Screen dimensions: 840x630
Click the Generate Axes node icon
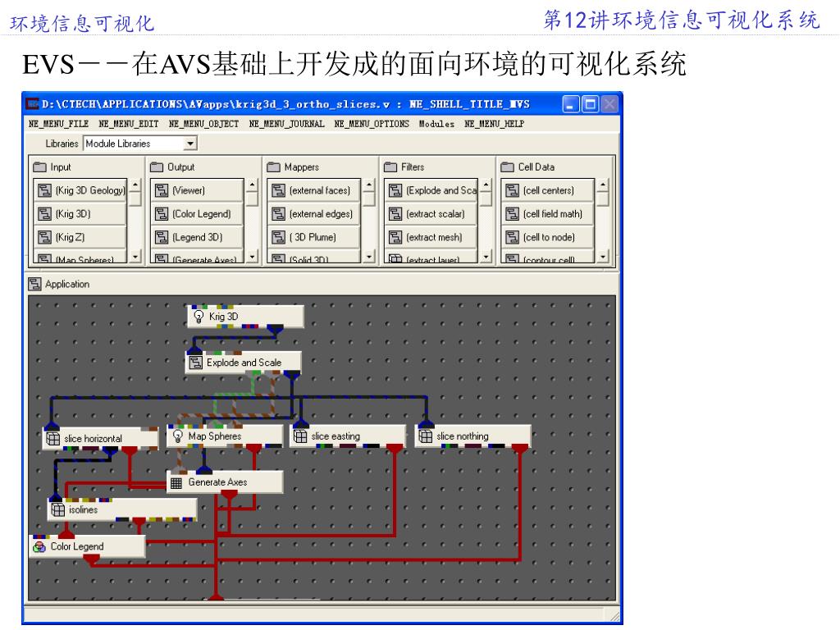[176, 482]
